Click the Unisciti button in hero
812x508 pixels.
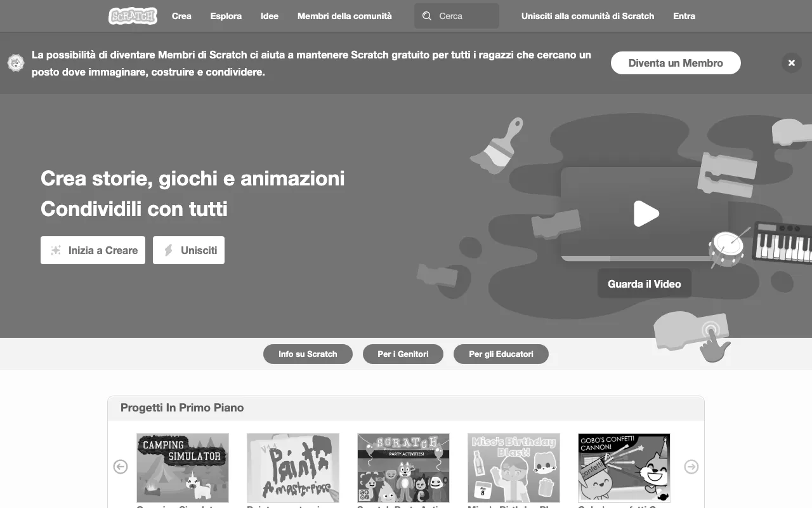click(x=188, y=250)
